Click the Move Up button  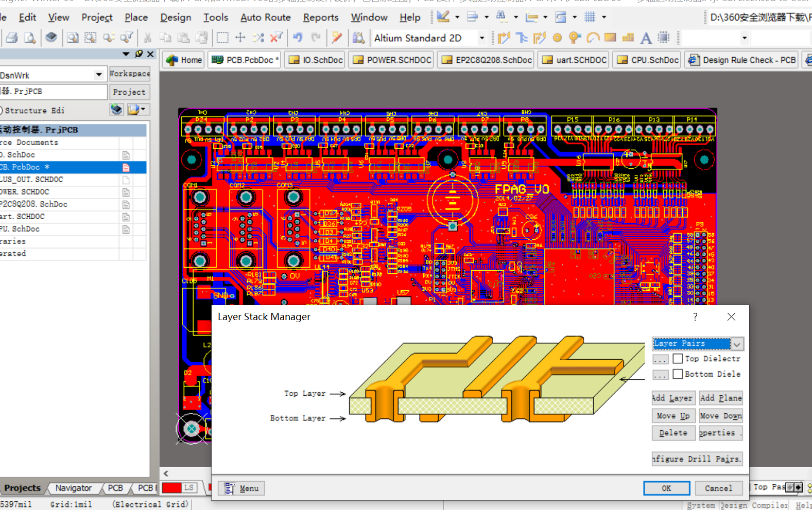click(673, 416)
